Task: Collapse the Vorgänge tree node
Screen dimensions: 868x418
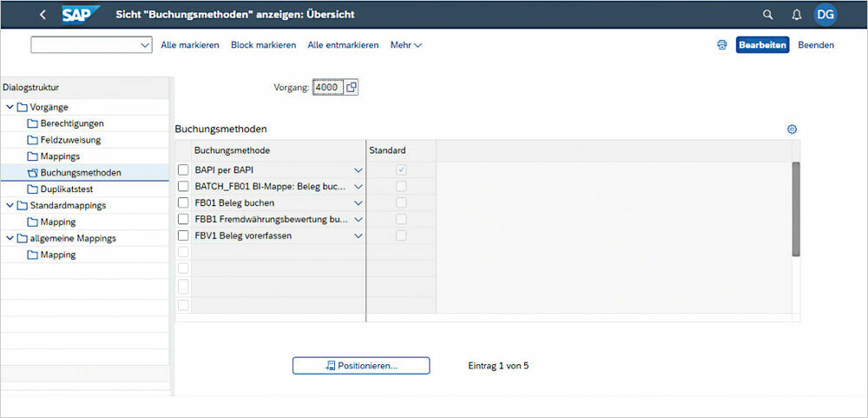Action: 10,107
